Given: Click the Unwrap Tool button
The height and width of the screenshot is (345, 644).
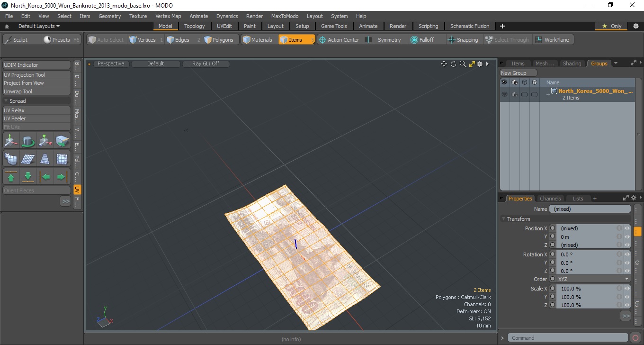Looking at the screenshot, I should point(37,91).
